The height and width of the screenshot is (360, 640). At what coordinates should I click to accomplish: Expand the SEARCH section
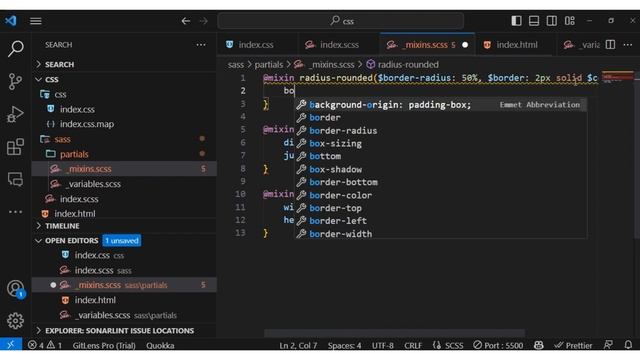pos(124,64)
